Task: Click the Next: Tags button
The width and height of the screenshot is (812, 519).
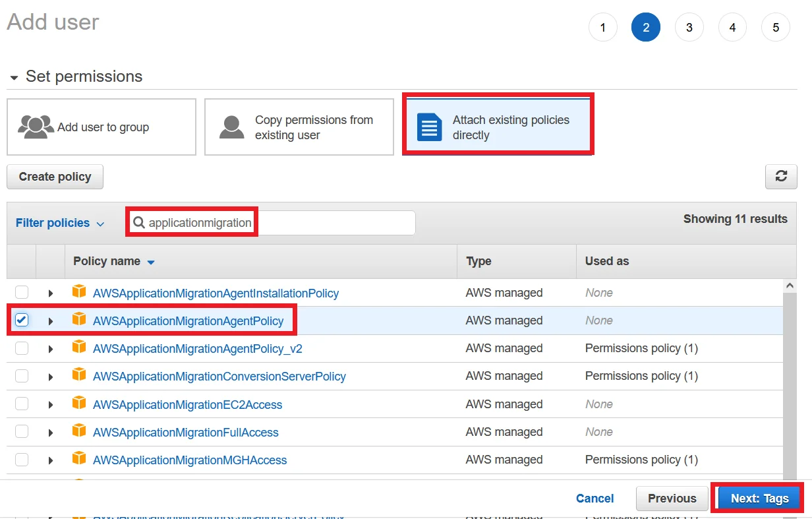Action: click(759, 499)
